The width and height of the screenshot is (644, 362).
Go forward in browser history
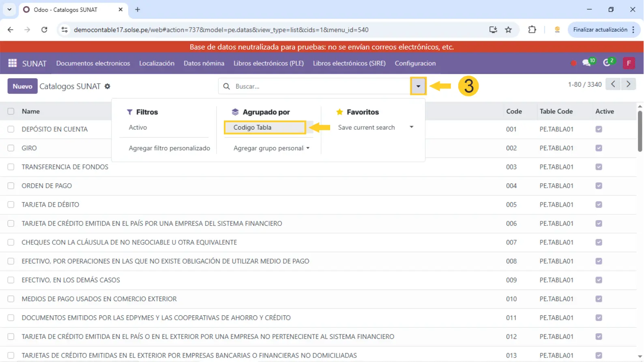tap(27, 30)
